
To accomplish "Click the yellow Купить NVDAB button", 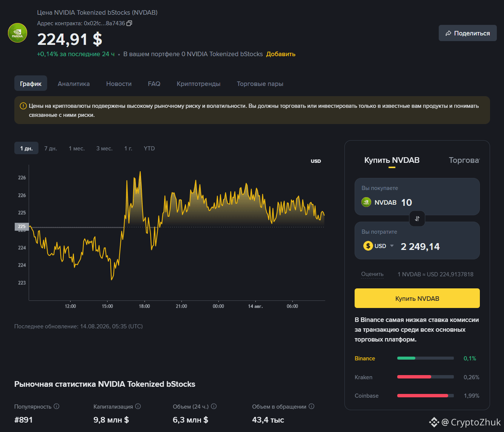I will point(417,298).
